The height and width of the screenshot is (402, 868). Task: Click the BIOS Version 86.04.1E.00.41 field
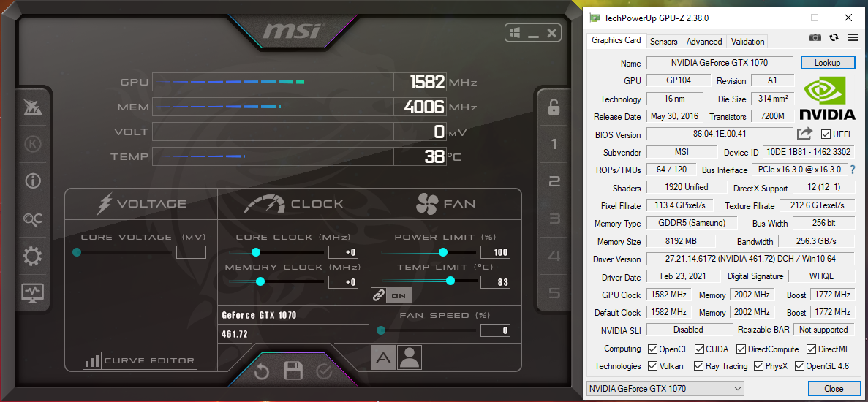coord(720,134)
